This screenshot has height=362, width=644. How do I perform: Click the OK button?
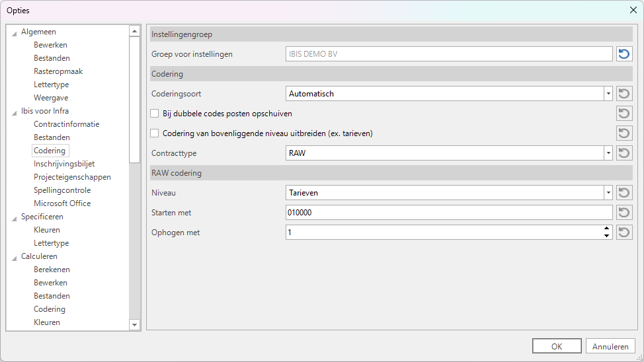click(557, 346)
